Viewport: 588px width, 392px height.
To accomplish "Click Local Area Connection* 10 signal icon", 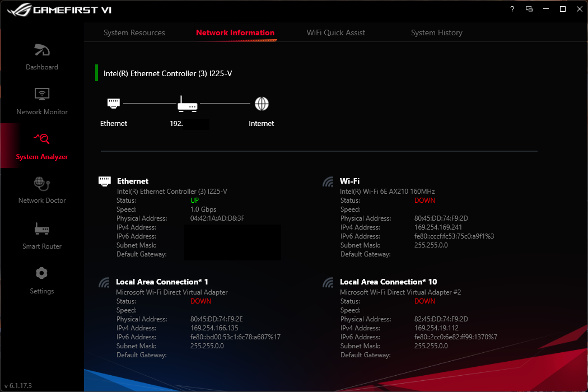I will 328,282.
